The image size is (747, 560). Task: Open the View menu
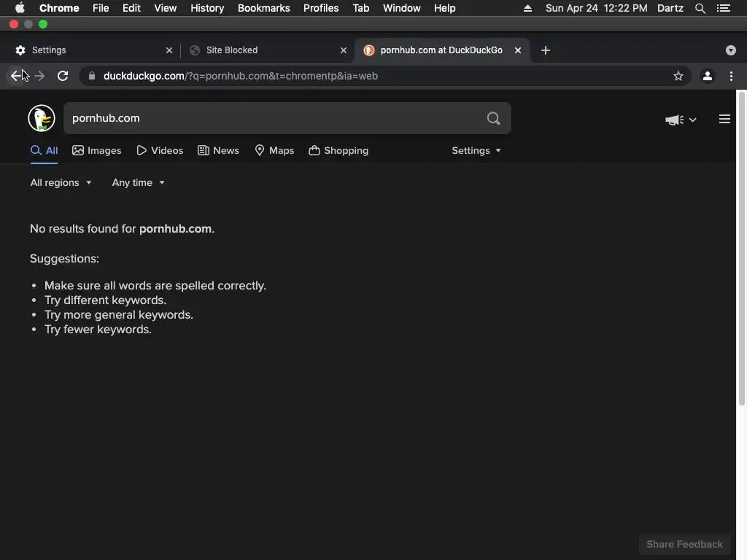pos(166,8)
